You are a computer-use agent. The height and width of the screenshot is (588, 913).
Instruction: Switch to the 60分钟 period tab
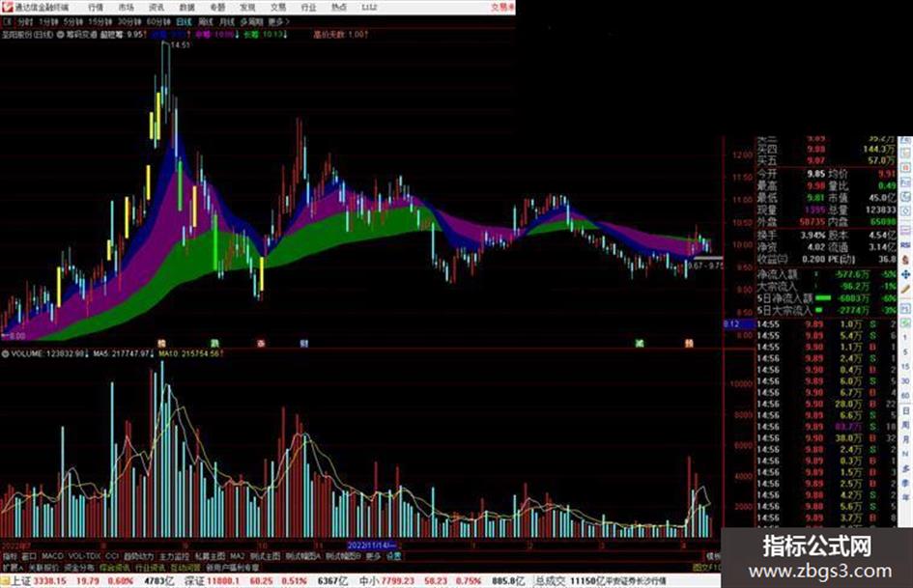click(x=158, y=22)
